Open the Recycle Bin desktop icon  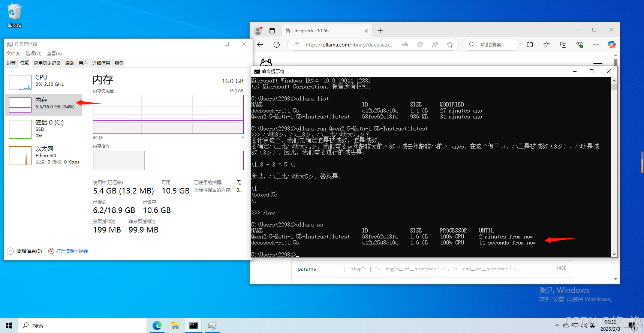click(x=15, y=15)
